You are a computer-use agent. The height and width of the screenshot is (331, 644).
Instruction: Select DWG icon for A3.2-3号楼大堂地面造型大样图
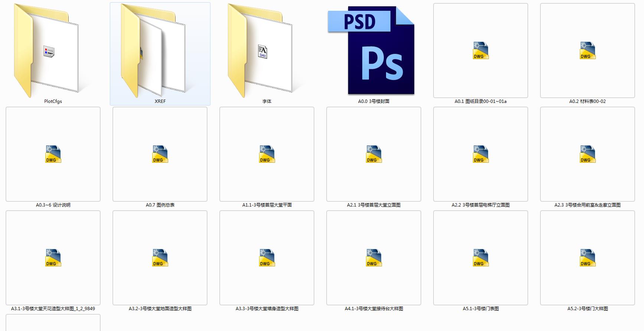160,258
